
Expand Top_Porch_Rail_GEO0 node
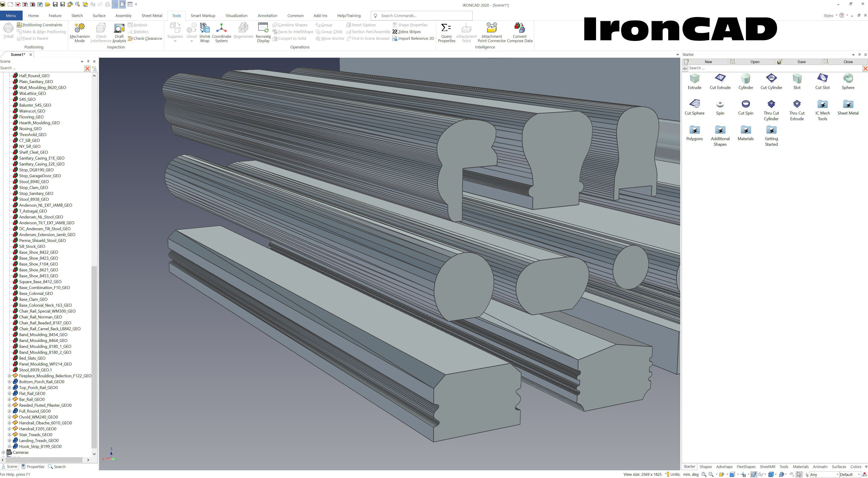point(10,388)
